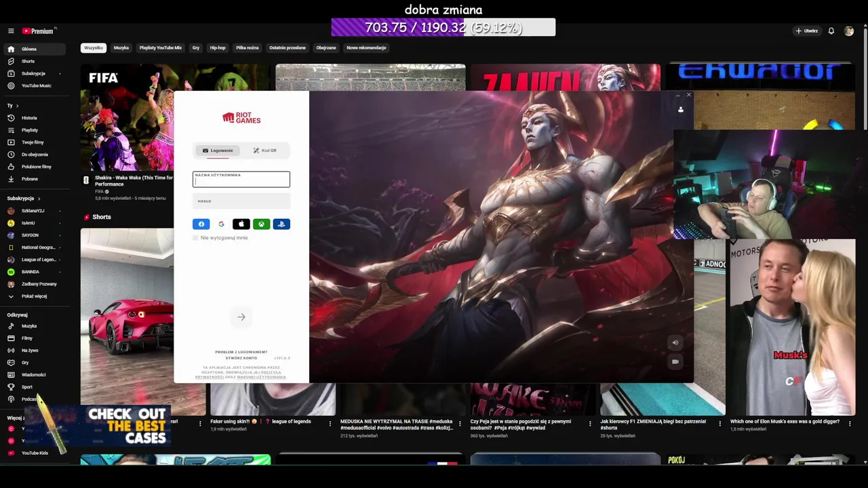This screenshot has width=868, height=488.
Task: Select the Hip-hop filter chip
Action: [x=218, y=48]
